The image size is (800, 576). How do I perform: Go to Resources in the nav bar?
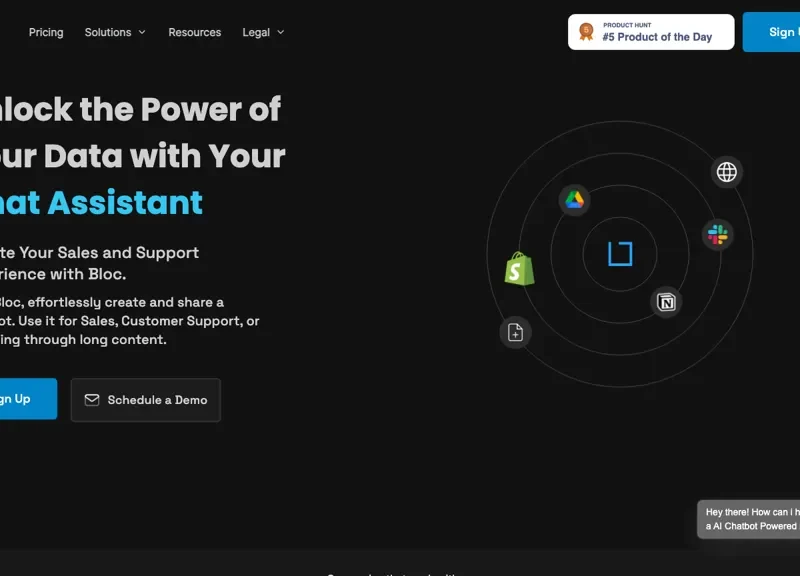coord(195,32)
